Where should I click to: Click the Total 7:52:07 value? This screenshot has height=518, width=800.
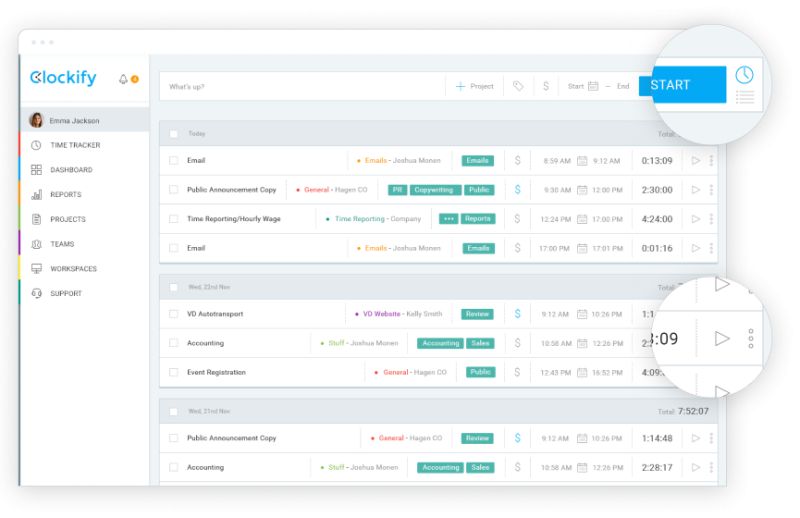click(693, 411)
